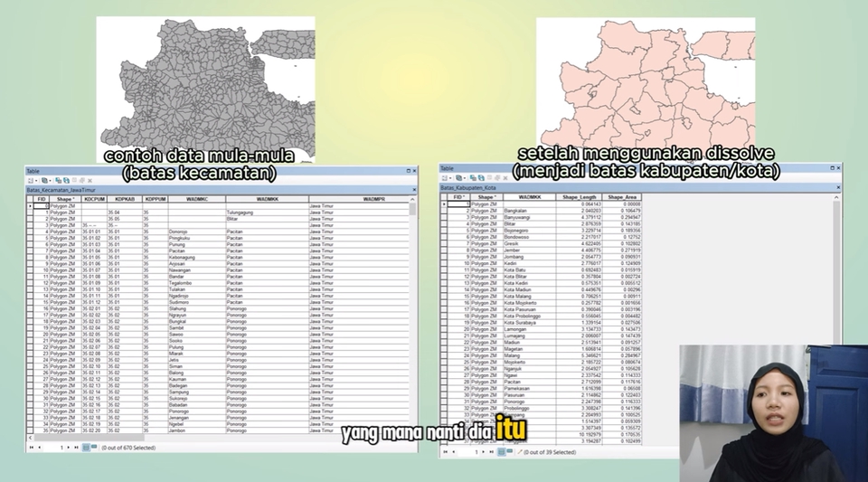
Task: Show selected records in right table
Action: (510, 450)
